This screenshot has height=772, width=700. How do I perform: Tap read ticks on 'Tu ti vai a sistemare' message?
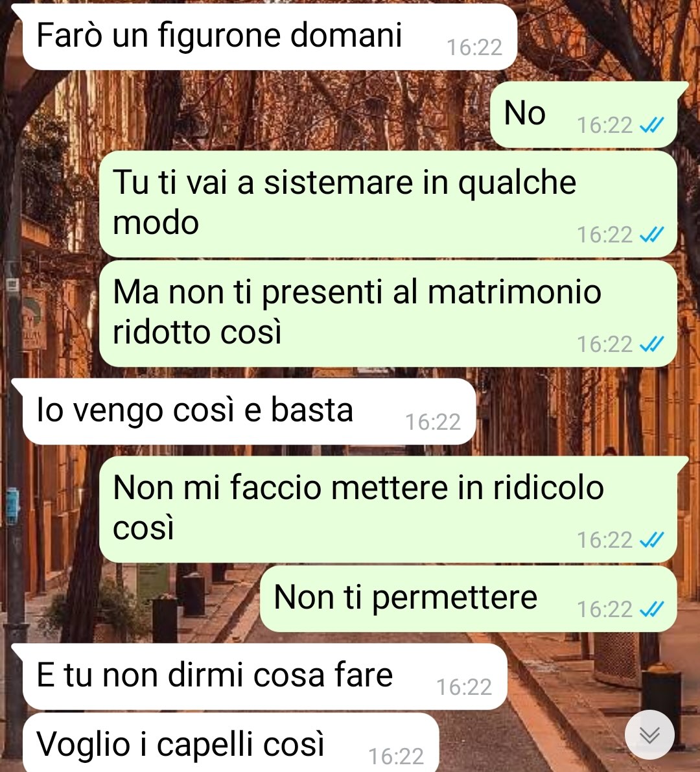[652, 235]
